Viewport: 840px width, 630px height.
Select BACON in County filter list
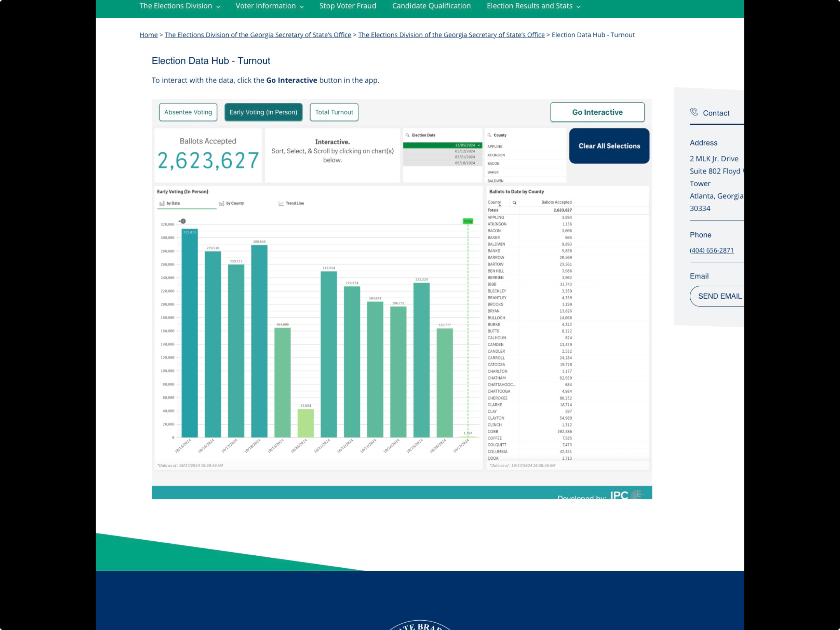coord(526,164)
